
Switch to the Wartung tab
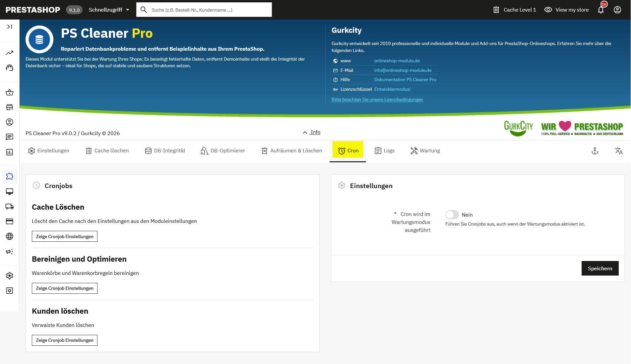point(425,151)
